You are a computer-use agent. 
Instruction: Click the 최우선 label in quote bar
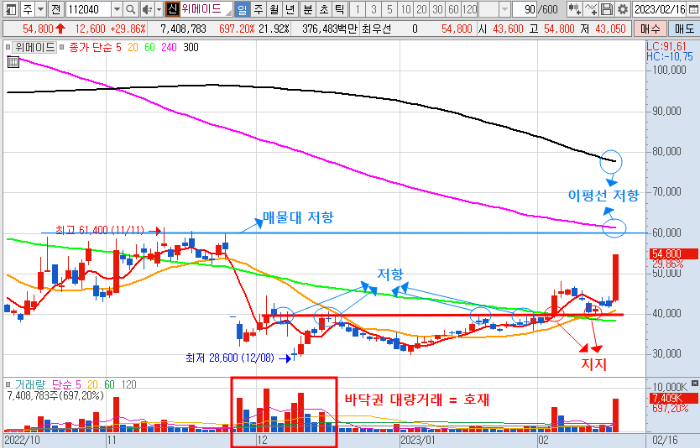pyautogui.click(x=376, y=29)
